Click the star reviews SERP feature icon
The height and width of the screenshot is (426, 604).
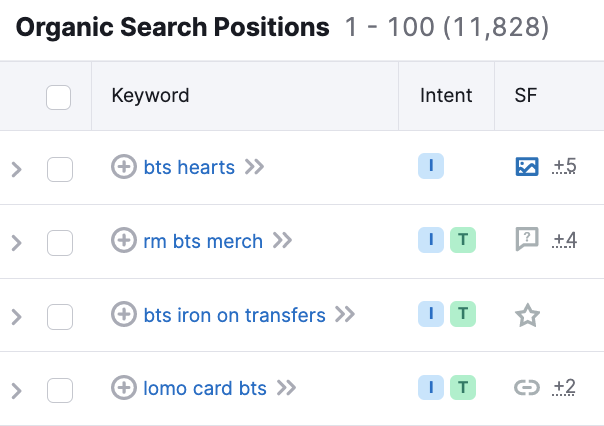[527, 316]
